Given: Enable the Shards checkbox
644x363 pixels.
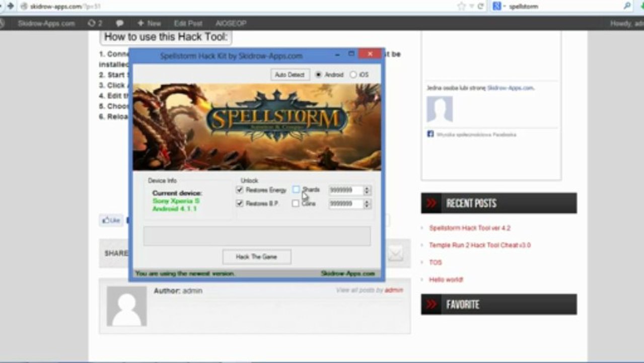Looking at the screenshot, I should click(x=296, y=190).
